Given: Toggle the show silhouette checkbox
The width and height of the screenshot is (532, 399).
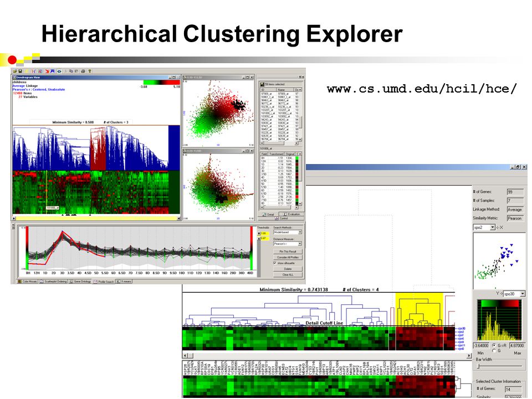Looking at the screenshot, I should click(x=275, y=263).
